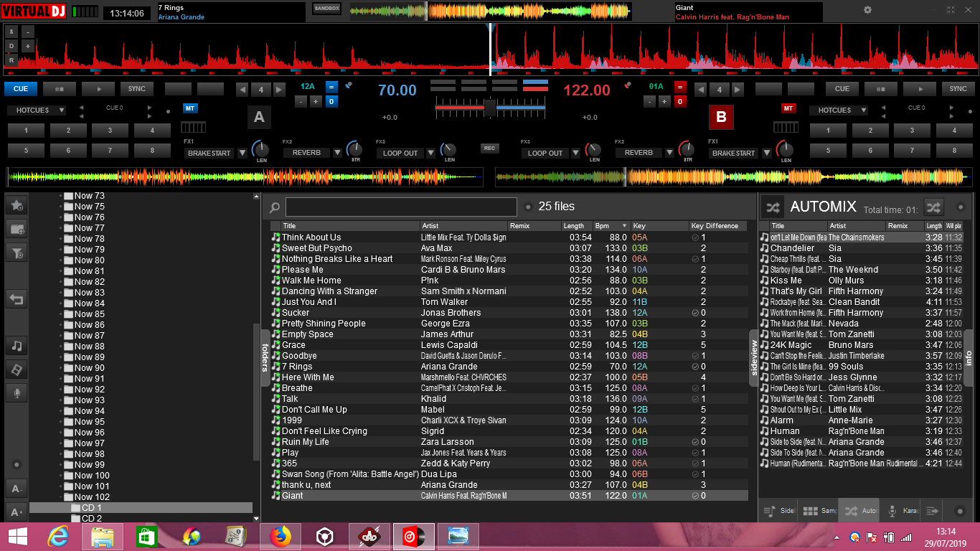Click the pin icon next to 122.00 BPM
980x551 pixels.
coord(628,85)
